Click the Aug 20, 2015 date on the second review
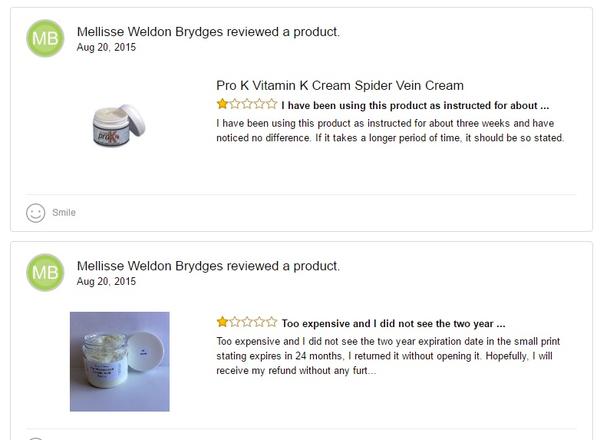This screenshot has width=610, height=440. [107, 282]
